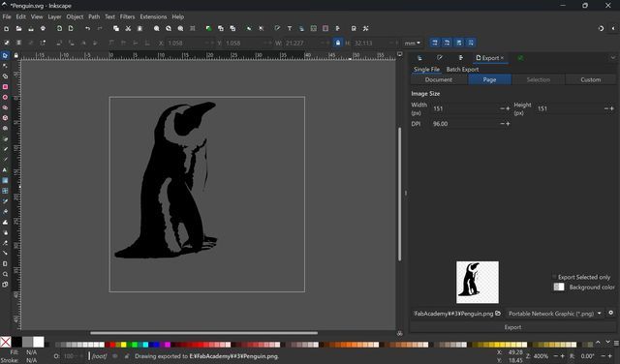Click the New document icon

7,28
